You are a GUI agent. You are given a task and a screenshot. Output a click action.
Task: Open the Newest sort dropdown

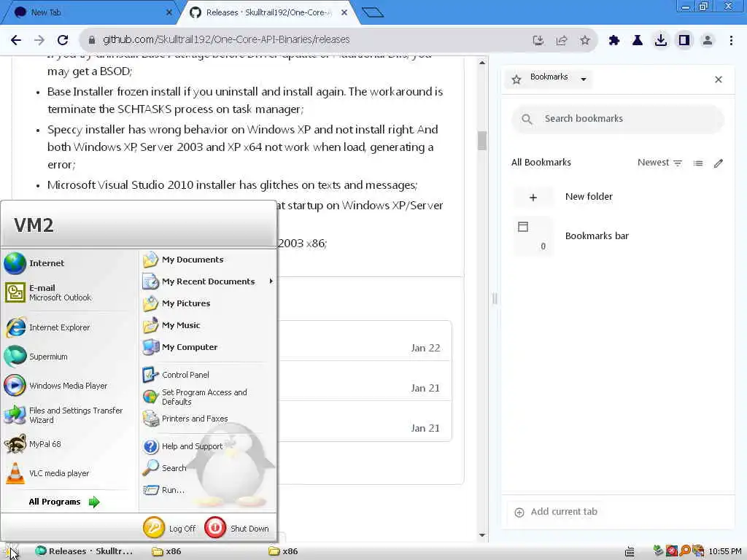pyautogui.click(x=659, y=163)
